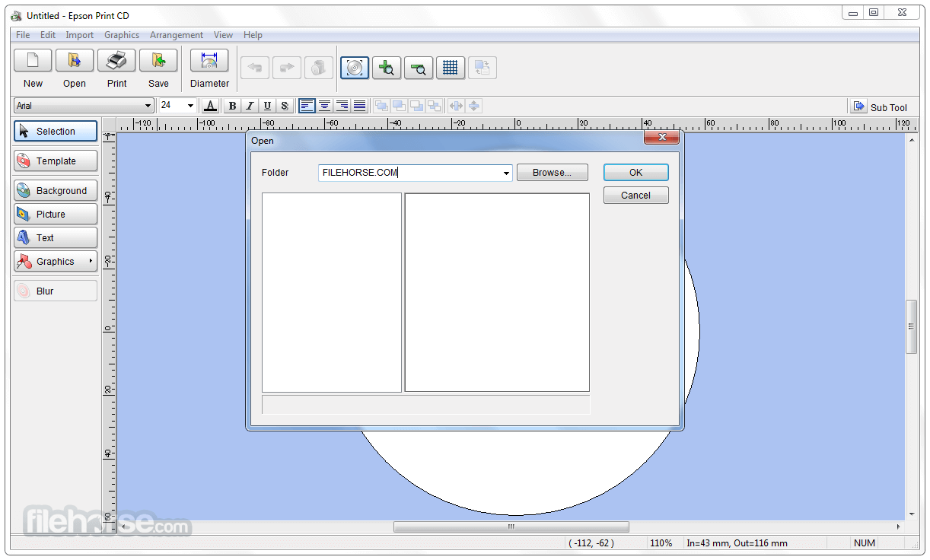The height and width of the screenshot is (560, 930).
Task: Open the font size 24 dropdown
Action: coord(190,106)
